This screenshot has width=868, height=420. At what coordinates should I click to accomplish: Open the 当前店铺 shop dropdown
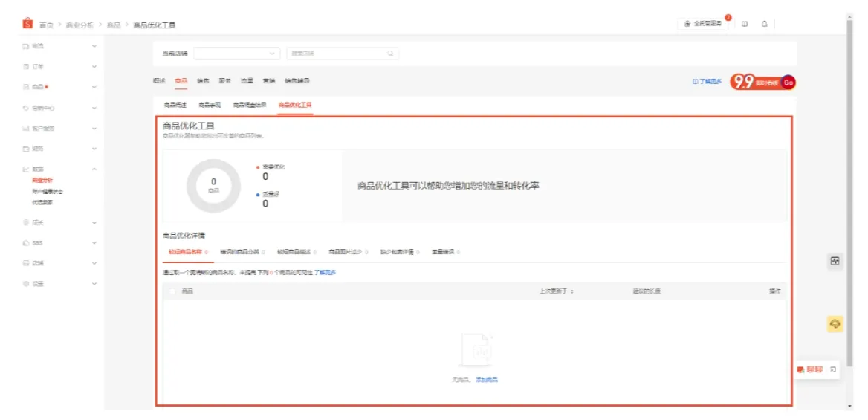pyautogui.click(x=237, y=54)
